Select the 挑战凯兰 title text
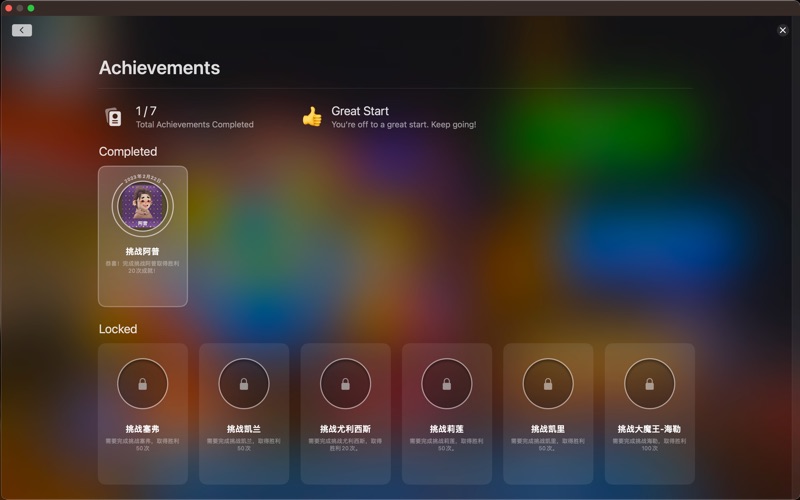The width and height of the screenshot is (800, 500). [244, 429]
